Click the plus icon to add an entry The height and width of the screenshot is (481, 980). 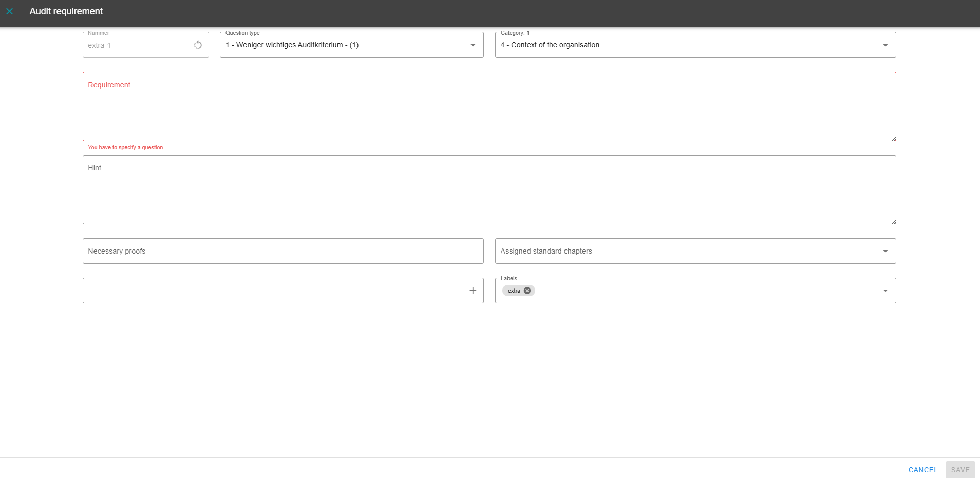coord(473,291)
